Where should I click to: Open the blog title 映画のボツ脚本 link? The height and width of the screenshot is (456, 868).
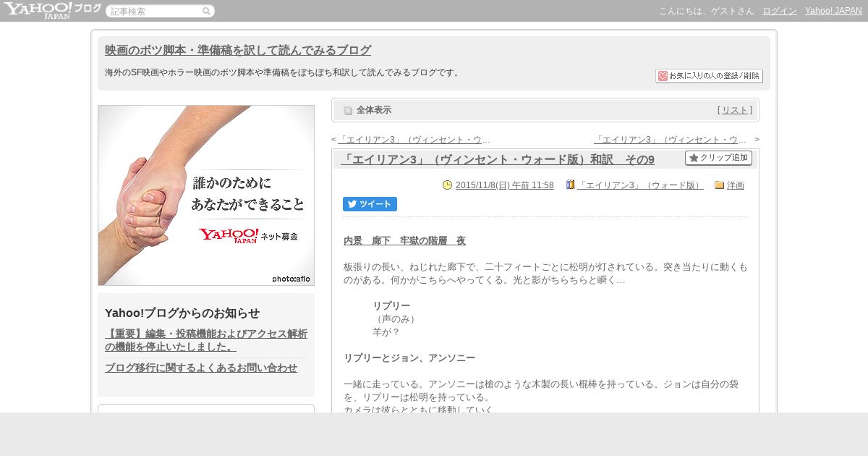tap(238, 51)
